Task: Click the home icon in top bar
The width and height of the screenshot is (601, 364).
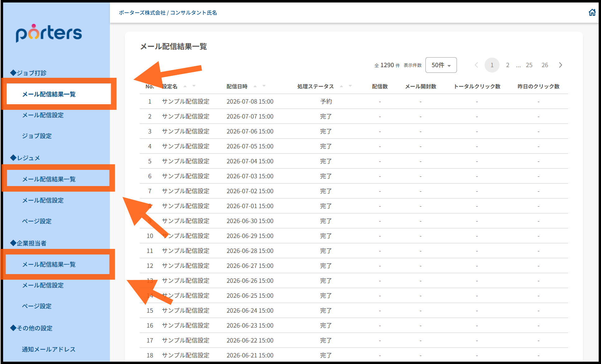Action: [x=592, y=12]
